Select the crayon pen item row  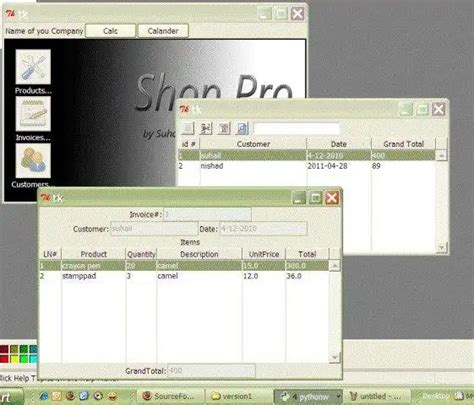[184, 266]
